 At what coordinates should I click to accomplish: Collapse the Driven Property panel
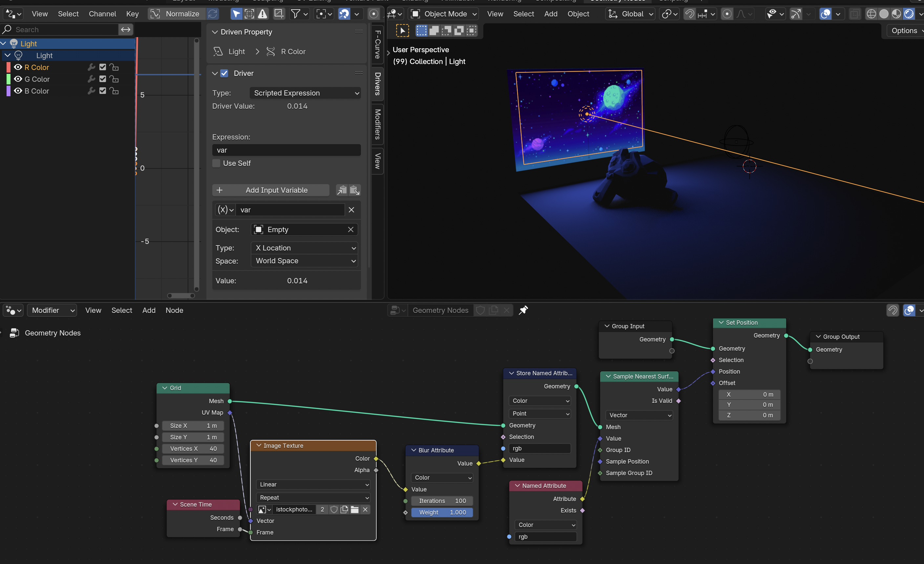pos(215,32)
